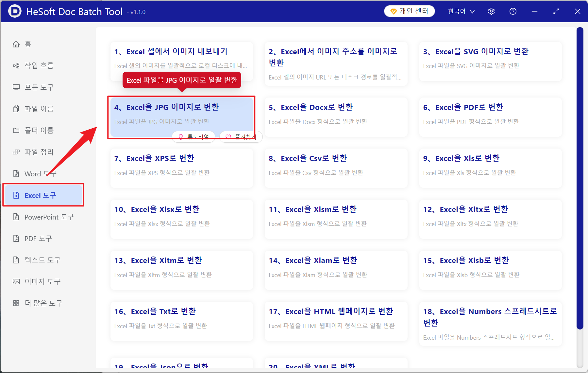The image size is (588, 373).
Task: Open the 한국어 language dropdown
Action: click(x=461, y=11)
